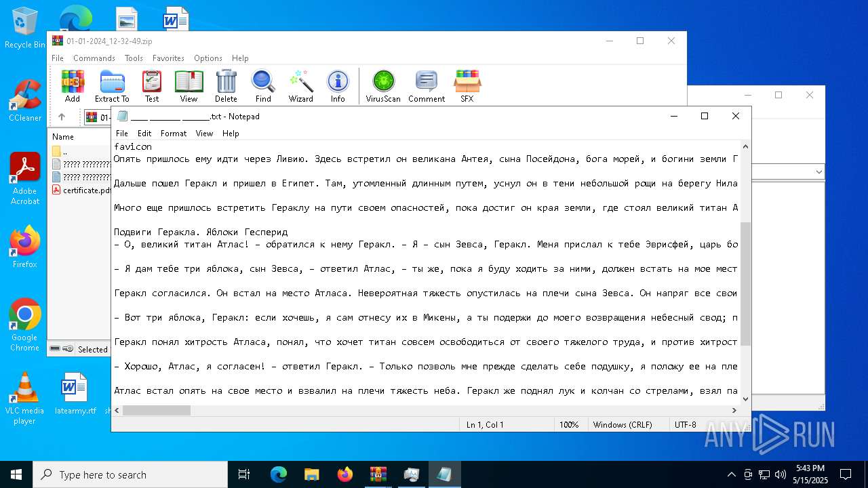Click the 'favicon' text line in Notepad
The height and width of the screenshot is (488, 868).
pos(133,146)
